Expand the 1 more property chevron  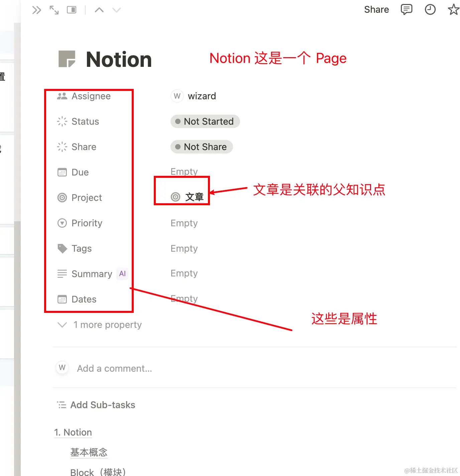pyautogui.click(x=62, y=325)
